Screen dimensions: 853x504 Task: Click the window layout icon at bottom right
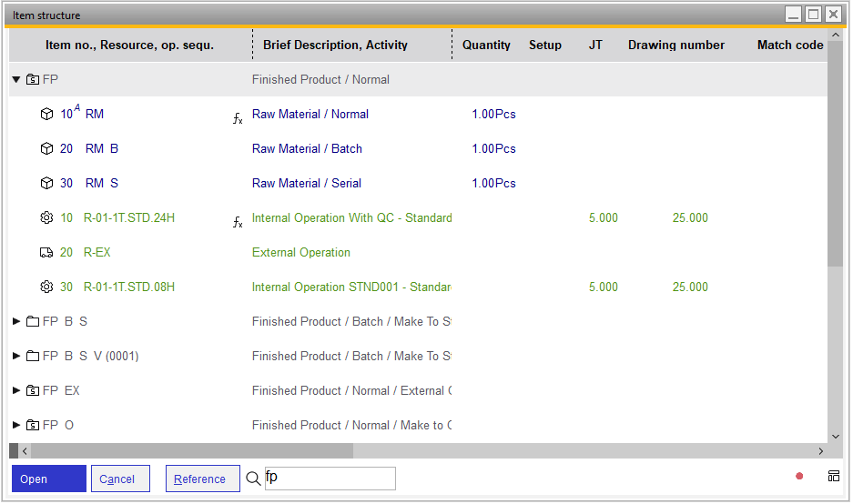pyautogui.click(x=833, y=476)
